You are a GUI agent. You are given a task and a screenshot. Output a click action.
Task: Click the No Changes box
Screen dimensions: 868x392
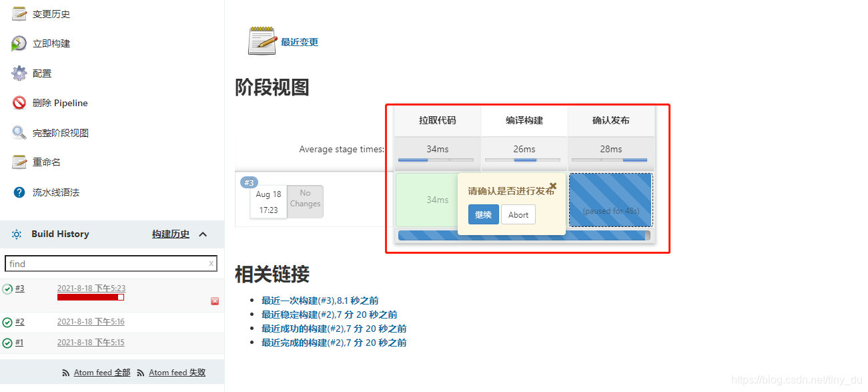pos(305,201)
